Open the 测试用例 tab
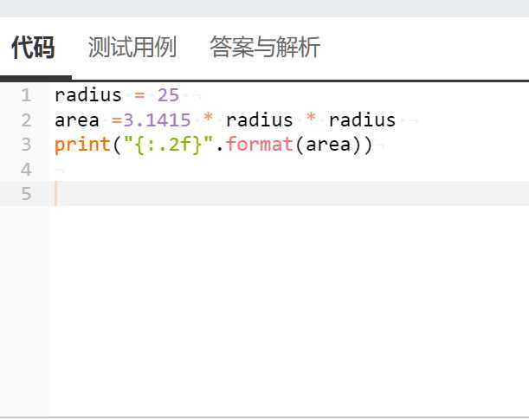 (132, 48)
